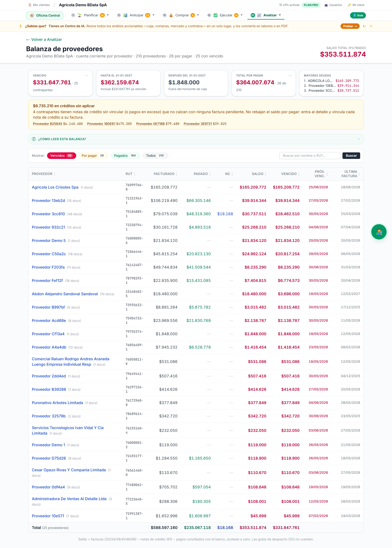Click the sort arrows beside PRÓX. VENC. header
This screenshot has width=392, height=548.
(x=327, y=174)
